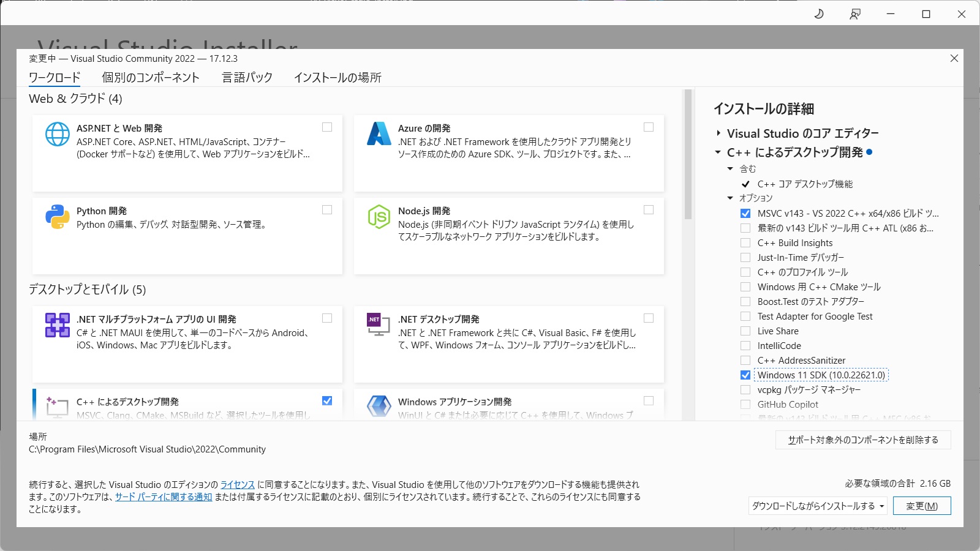Click the C++ desktop development icon
This screenshot has height=551, width=980.
pyautogui.click(x=57, y=407)
